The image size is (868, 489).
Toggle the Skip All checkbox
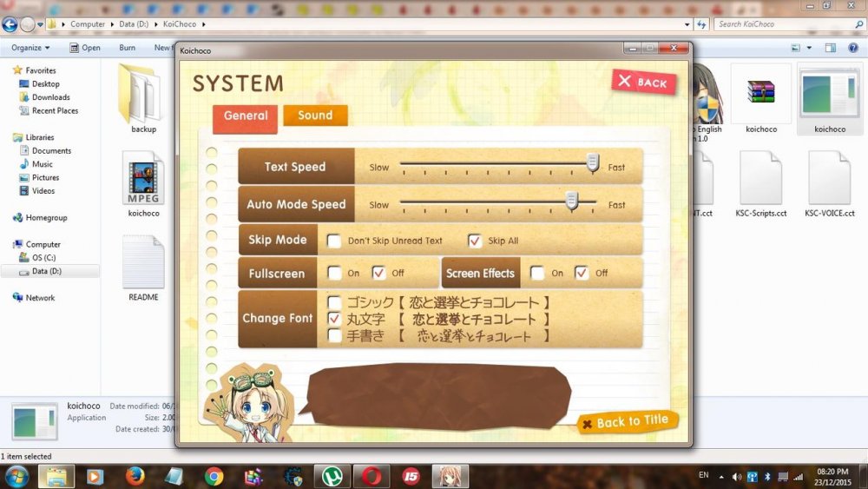pyautogui.click(x=475, y=241)
